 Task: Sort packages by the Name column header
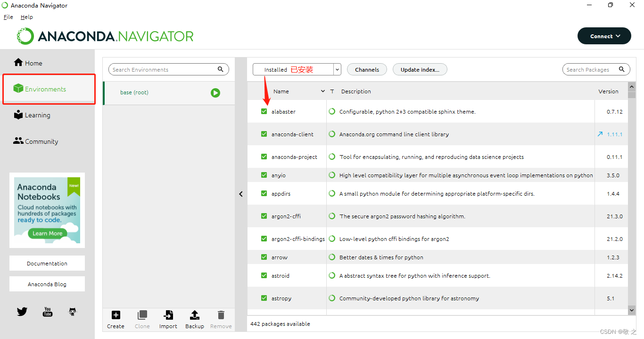click(281, 91)
